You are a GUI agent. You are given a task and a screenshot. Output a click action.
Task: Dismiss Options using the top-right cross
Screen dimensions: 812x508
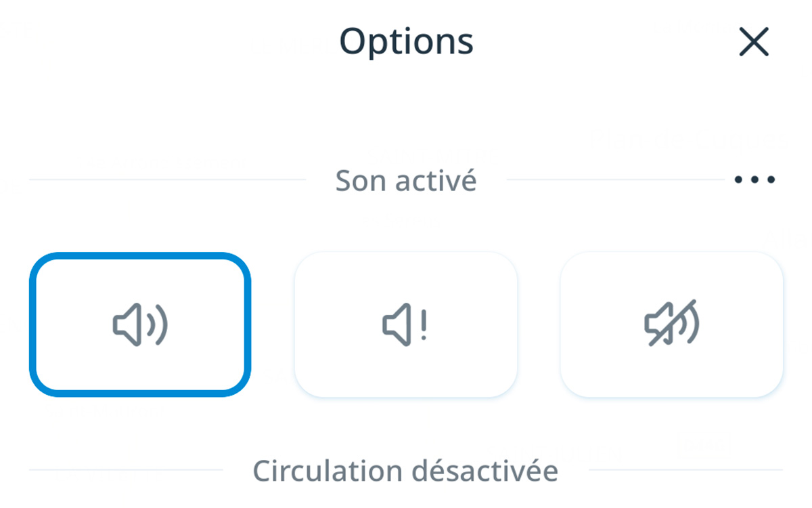point(754,42)
